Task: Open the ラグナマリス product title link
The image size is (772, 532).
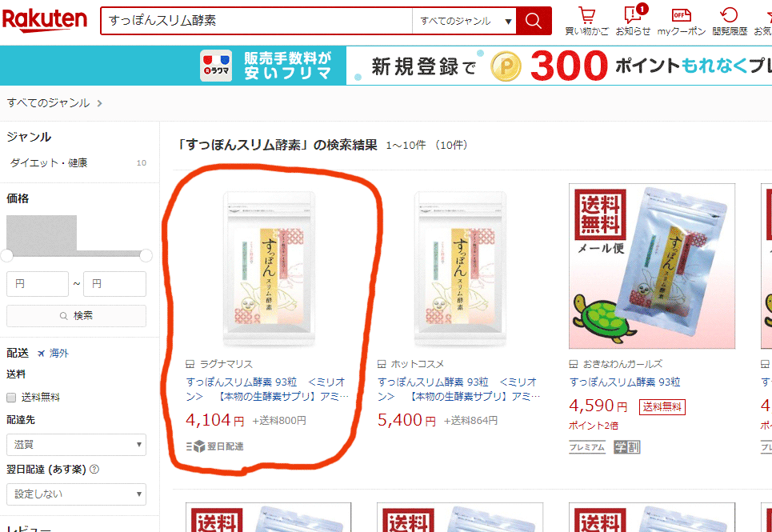Action: point(267,389)
